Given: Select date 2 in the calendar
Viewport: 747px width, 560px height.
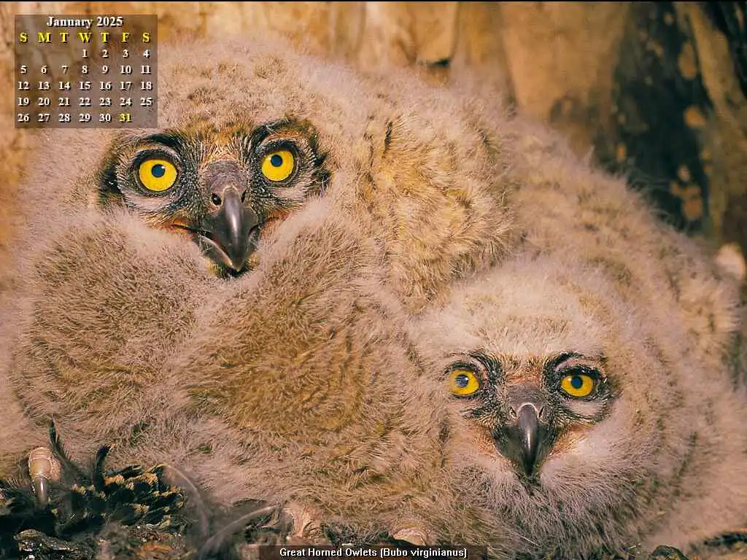Looking at the screenshot, I should pyautogui.click(x=105, y=53).
